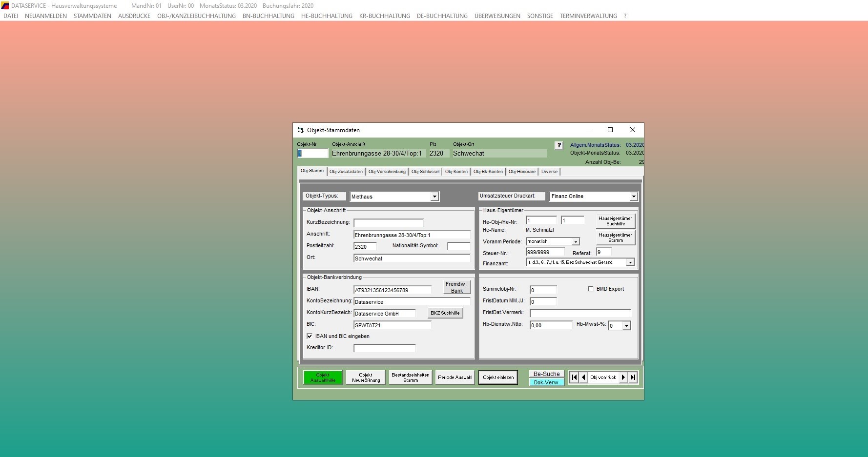
Task: Expand the Finanzamt dropdown list
Action: (x=630, y=262)
